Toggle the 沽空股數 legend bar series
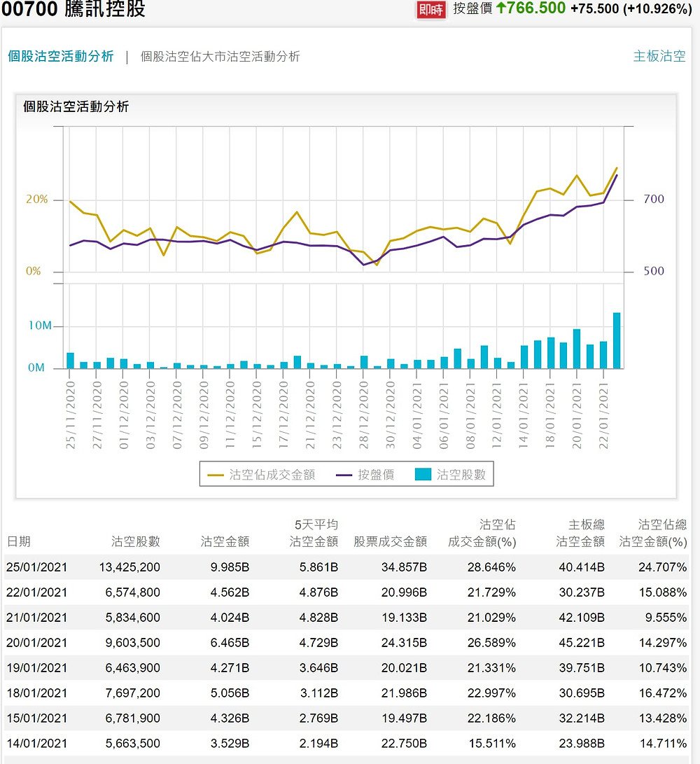This screenshot has width=700, height=764. click(x=451, y=475)
